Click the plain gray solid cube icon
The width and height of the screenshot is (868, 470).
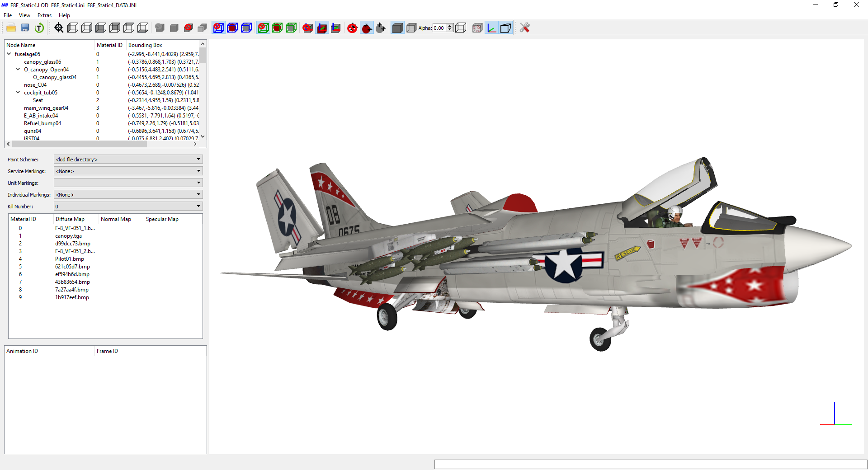pyautogui.click(x=174, y=28)
